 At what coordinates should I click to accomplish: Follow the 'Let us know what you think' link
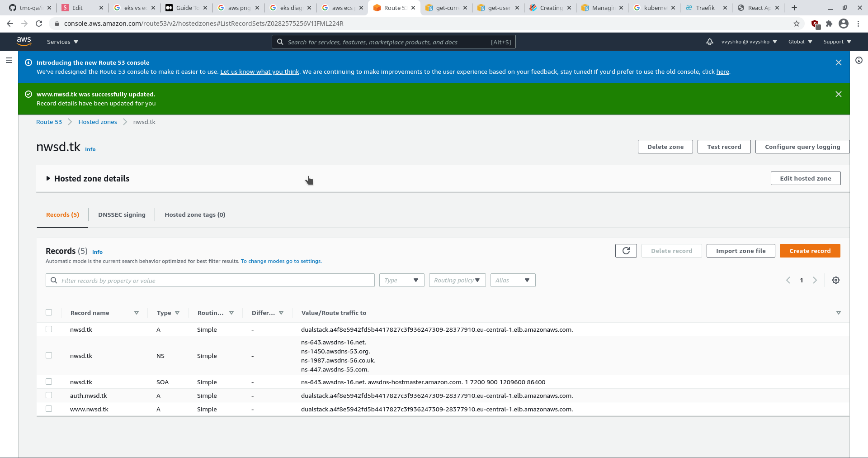click(x=259, y=72)
